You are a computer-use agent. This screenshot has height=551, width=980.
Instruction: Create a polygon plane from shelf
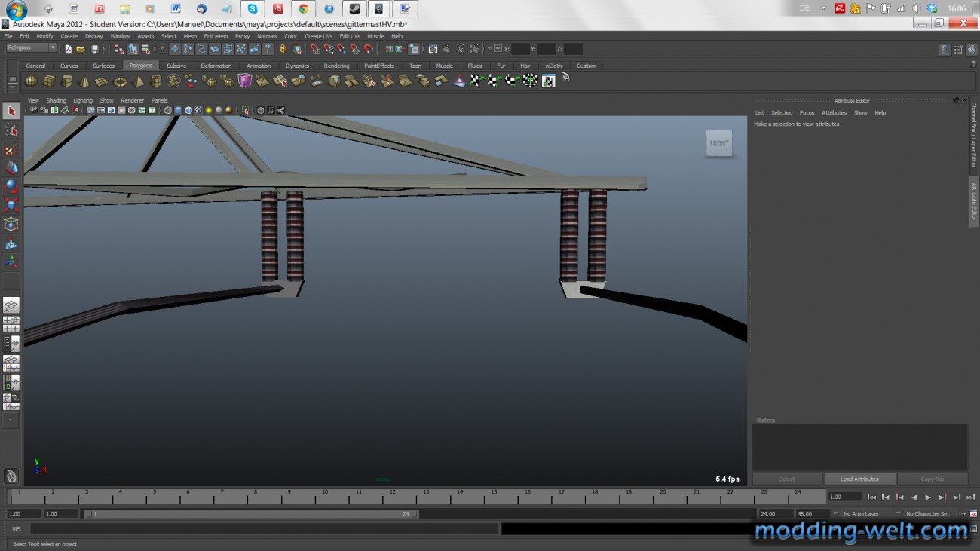(102, 81)
